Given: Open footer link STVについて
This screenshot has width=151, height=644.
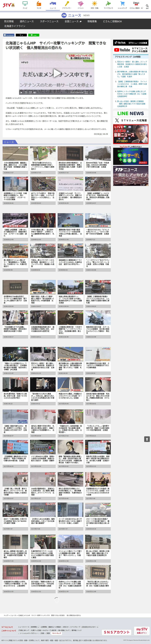Looking at the screenshot, I should point(7,627).
